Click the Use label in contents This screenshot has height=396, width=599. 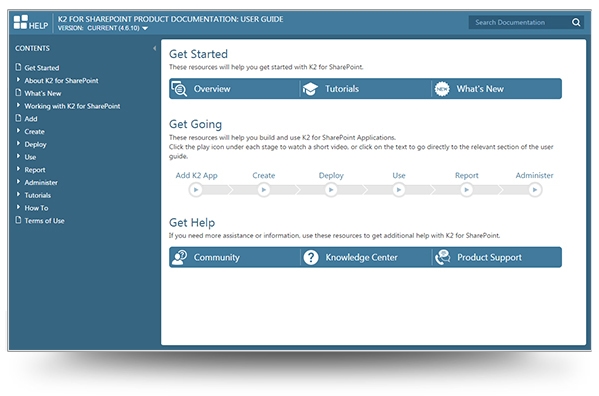click(x=30, y=157)
